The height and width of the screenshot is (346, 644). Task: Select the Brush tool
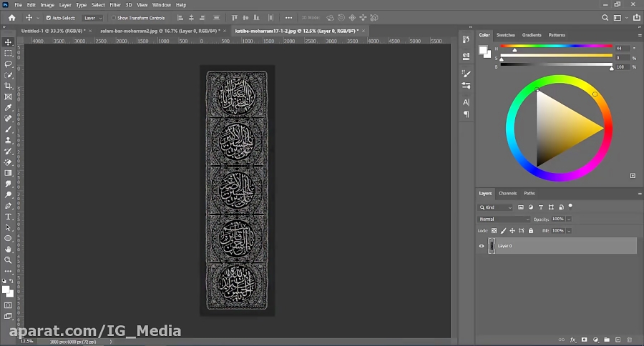pyautogui.click(x=8, y=129)
